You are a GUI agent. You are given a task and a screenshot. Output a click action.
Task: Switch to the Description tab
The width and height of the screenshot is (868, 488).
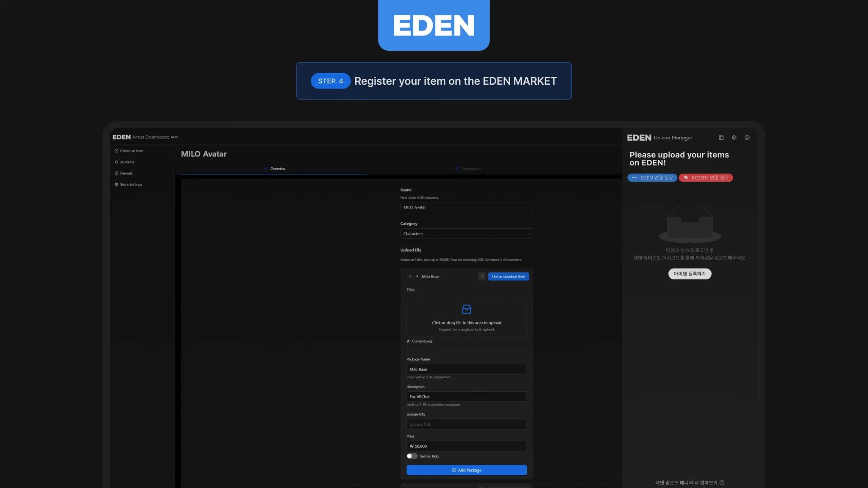click(471, 169)
